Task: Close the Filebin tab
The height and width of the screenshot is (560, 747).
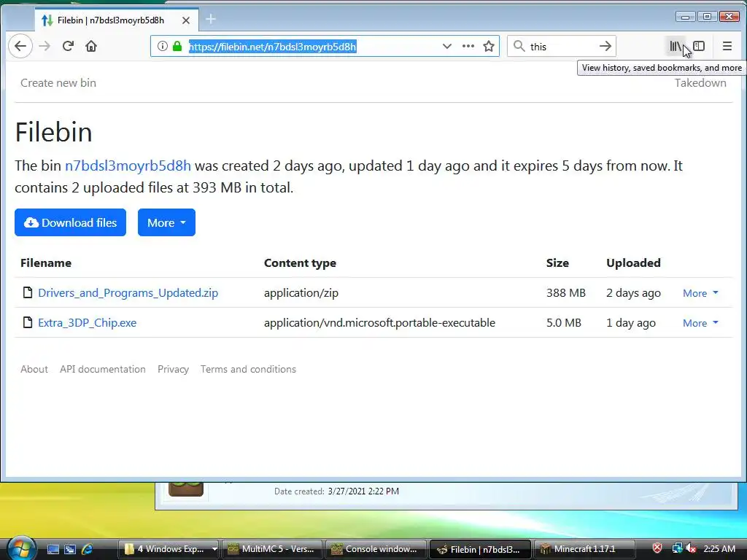Action: point(186,20)
